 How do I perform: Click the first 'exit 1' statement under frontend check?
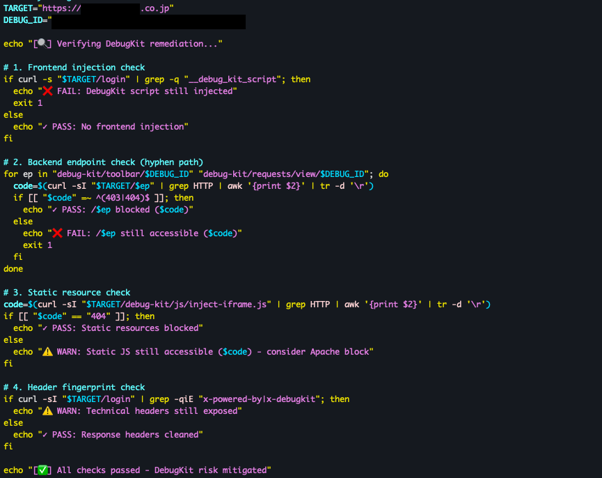[x=28, y=103]
